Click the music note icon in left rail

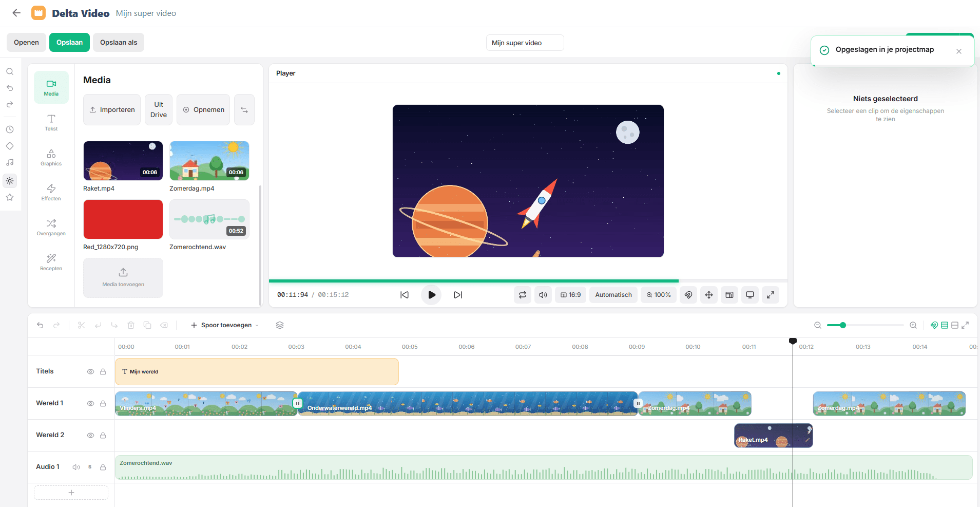coord(10,162)
